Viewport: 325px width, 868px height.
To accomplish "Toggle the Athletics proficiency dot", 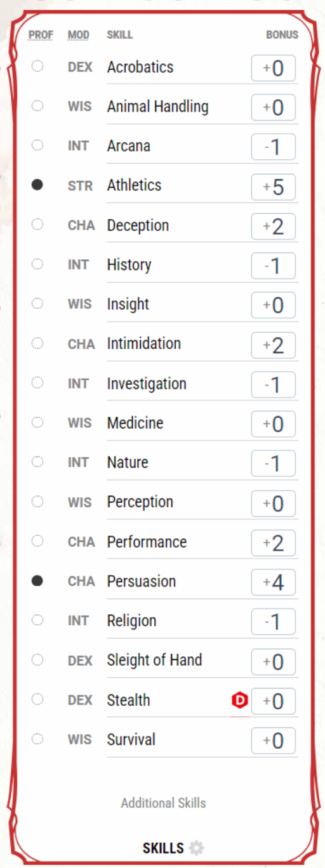I will click(37, 185).
